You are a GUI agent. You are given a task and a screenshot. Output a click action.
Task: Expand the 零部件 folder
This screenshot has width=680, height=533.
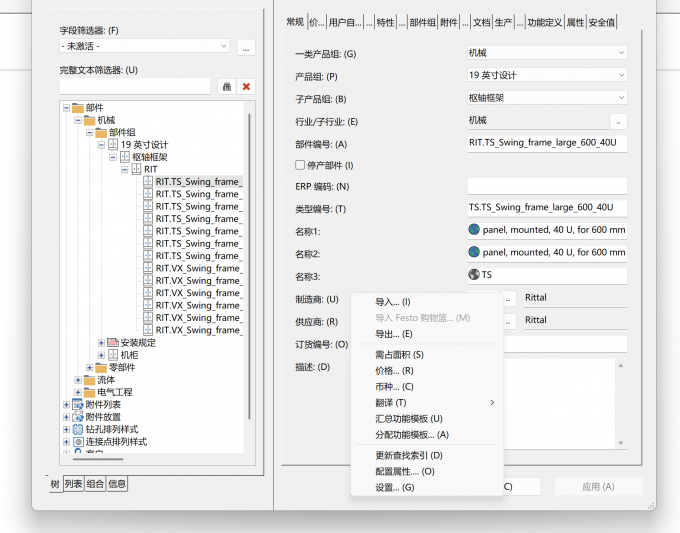point(90,368)
